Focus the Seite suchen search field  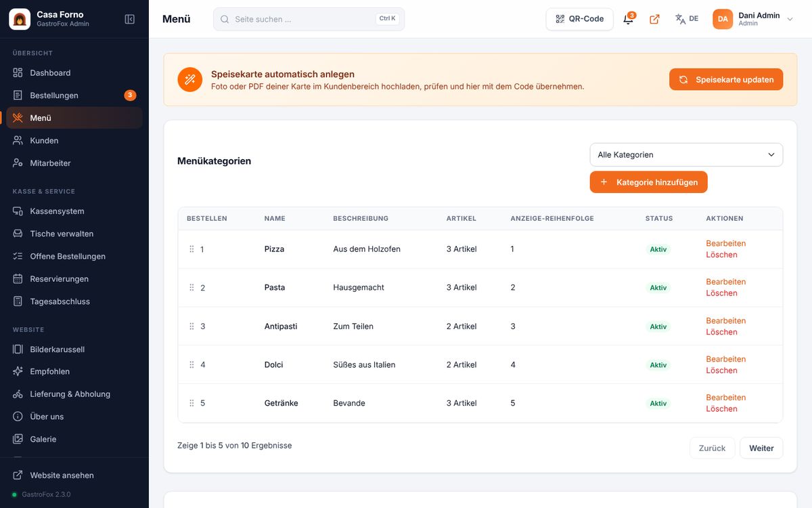pos(309,19)
